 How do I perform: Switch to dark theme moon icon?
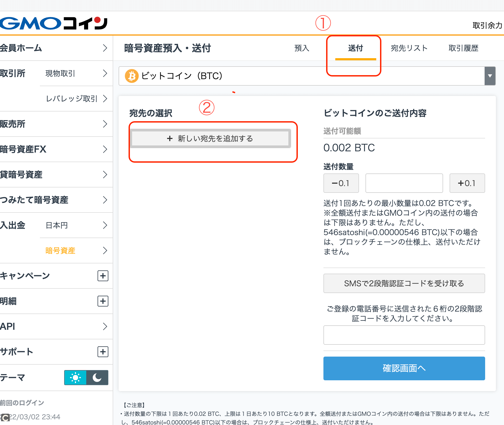pos(97,378)
